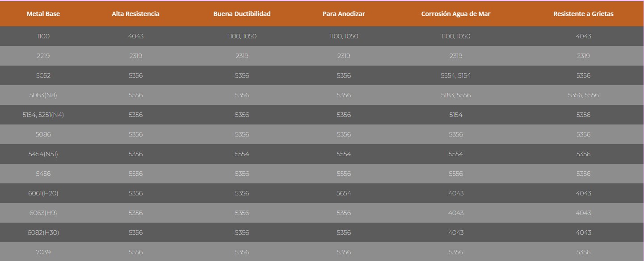Viewport: 644px width, 261px height.
Task: Select the 6082(H30) metal base cell
Action: [x=43, y=232]
